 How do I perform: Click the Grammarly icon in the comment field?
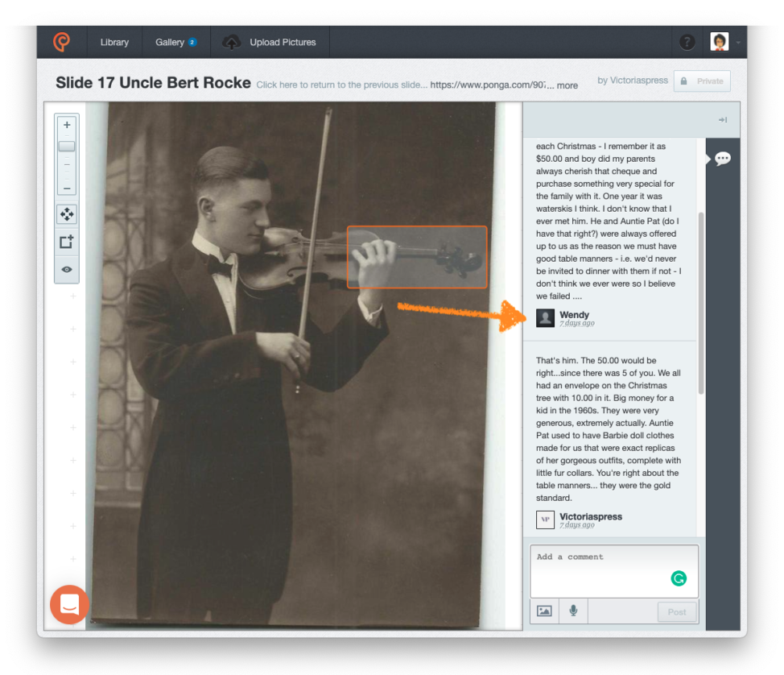click(679, 578)
